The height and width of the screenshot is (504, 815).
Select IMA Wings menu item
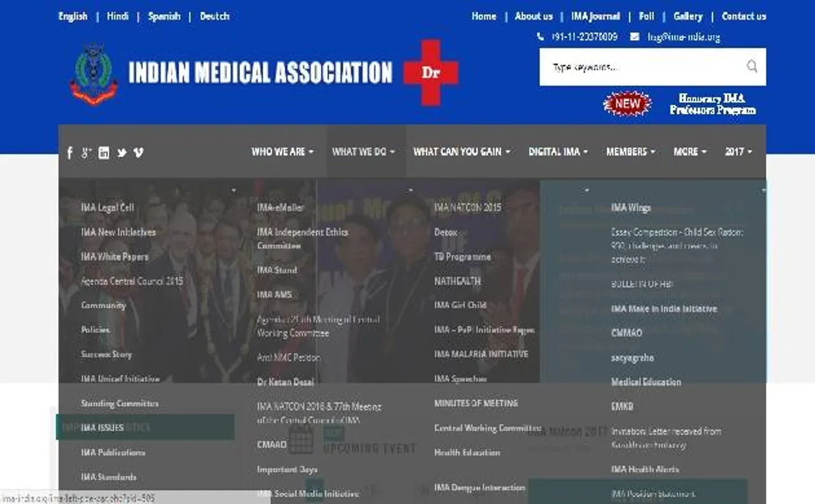click(x=630, y=207)
